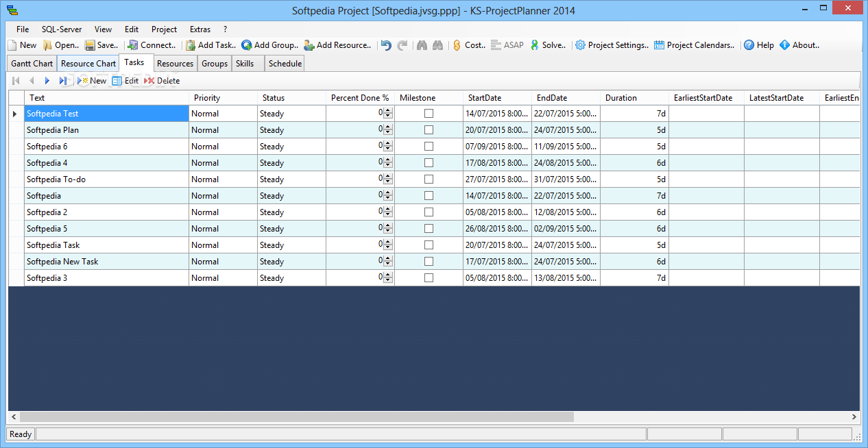Open the Extras menu

(x=200, y=29)
